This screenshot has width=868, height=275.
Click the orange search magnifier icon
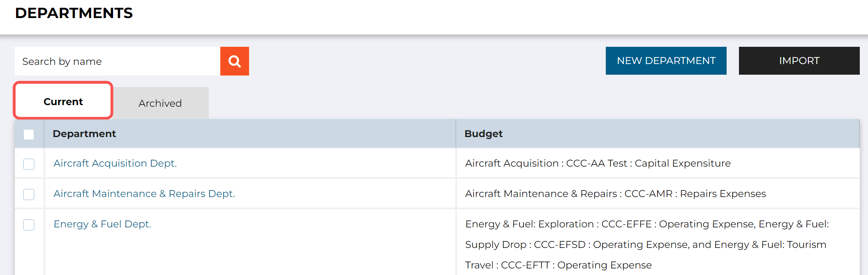[234, 61]
